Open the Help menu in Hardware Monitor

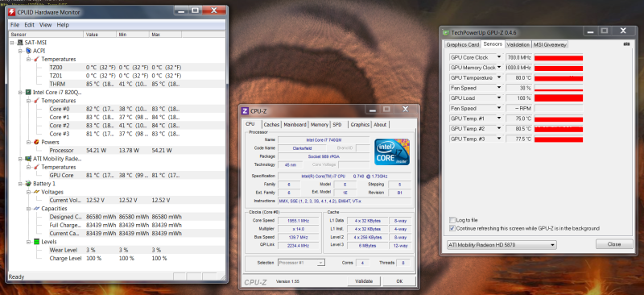click(x=63, y=25)
